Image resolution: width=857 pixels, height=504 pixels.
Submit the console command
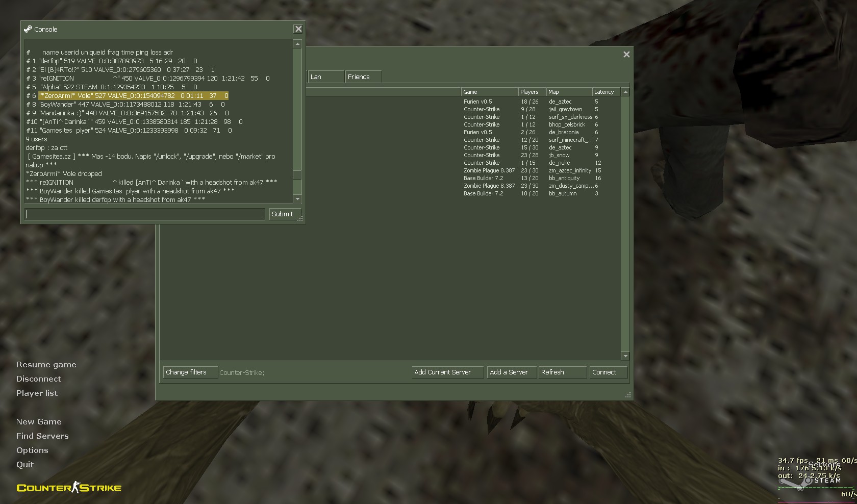pyautogui.click(x=285, y=214)
